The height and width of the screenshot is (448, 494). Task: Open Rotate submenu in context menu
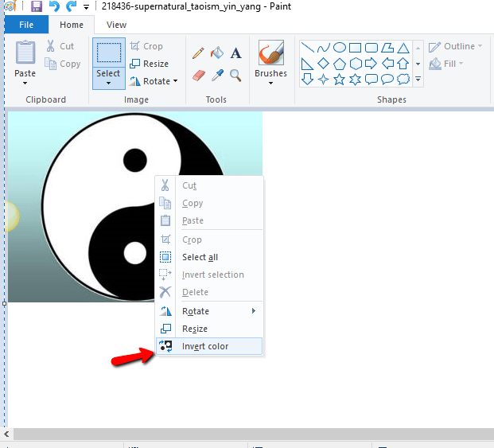coord(209,311)
